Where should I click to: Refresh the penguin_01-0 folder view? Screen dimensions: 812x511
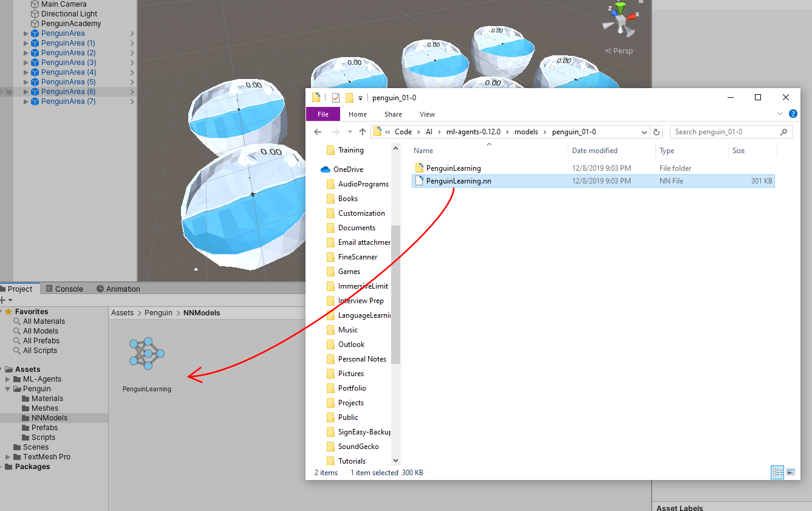pyautogui.click(x=656, y=132)
